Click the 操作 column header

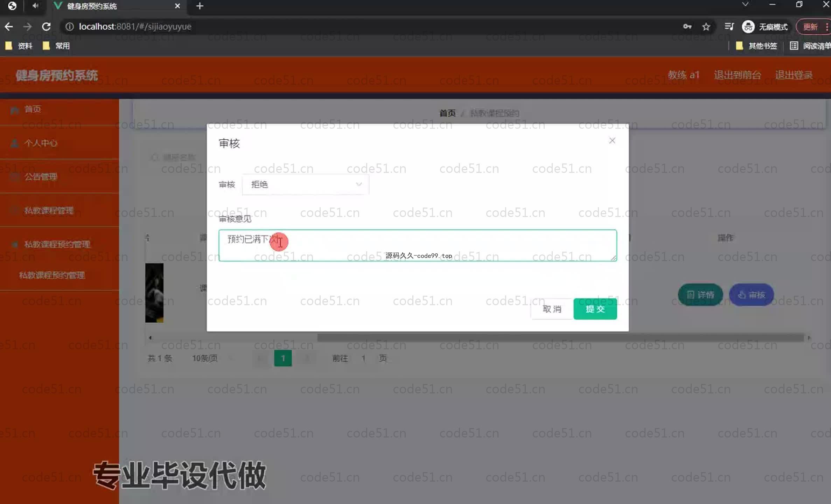(x=725, y=238)
